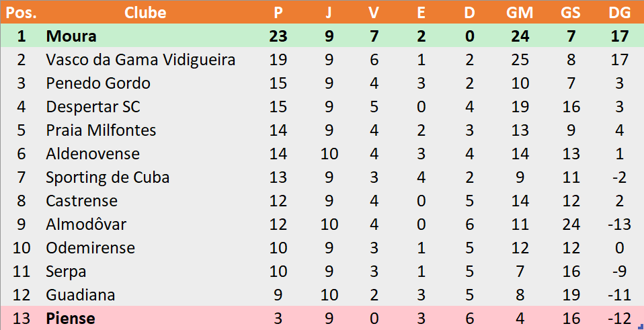
Task: Click the Vasco da Gama Vidigueira cell
Action: pos(140,60)
